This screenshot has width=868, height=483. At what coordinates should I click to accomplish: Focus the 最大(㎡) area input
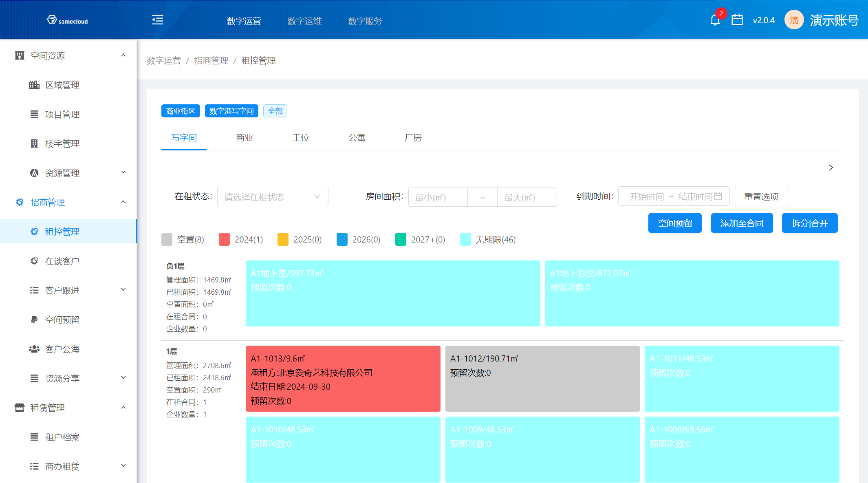point(527,197)
